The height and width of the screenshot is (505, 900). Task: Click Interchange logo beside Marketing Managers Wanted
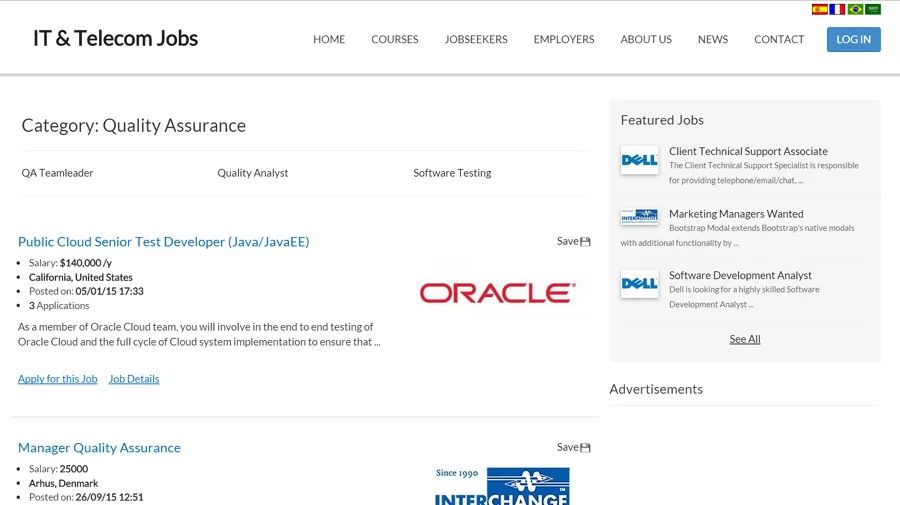(x=639, y=216)
